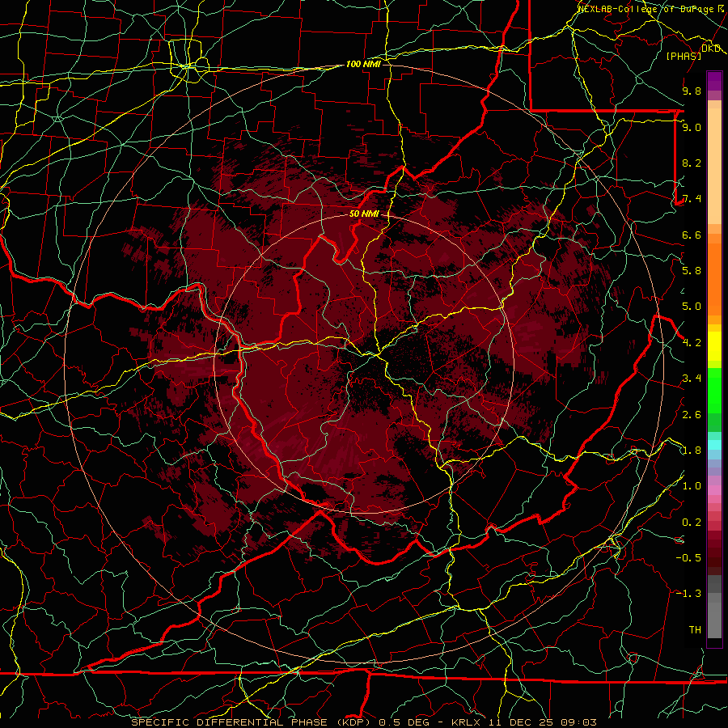Click "(KDP)" in the bottom caption
728x728 pixels.
pyautogui.click(x=355, y=722)
